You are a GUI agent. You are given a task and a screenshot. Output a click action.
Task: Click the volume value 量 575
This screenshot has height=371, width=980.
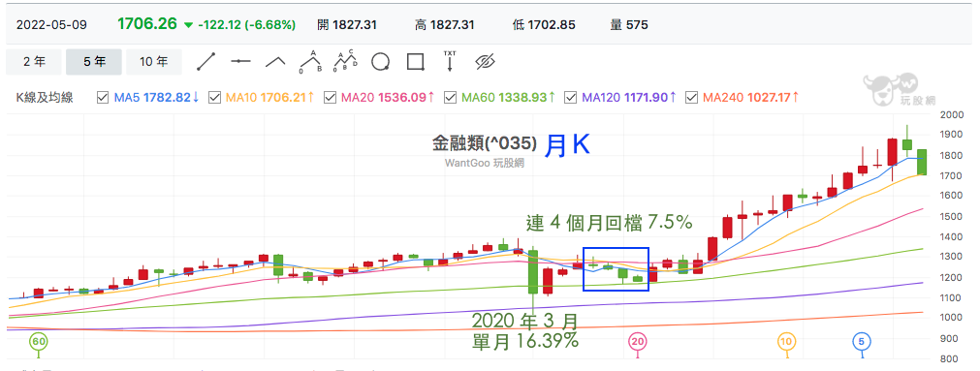[629, 25]
